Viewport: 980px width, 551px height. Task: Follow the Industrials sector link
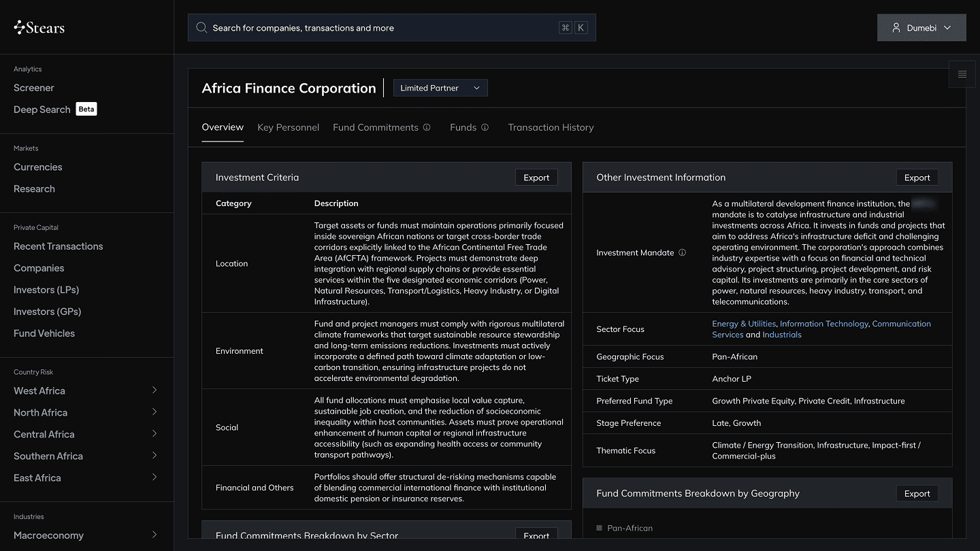782,335
